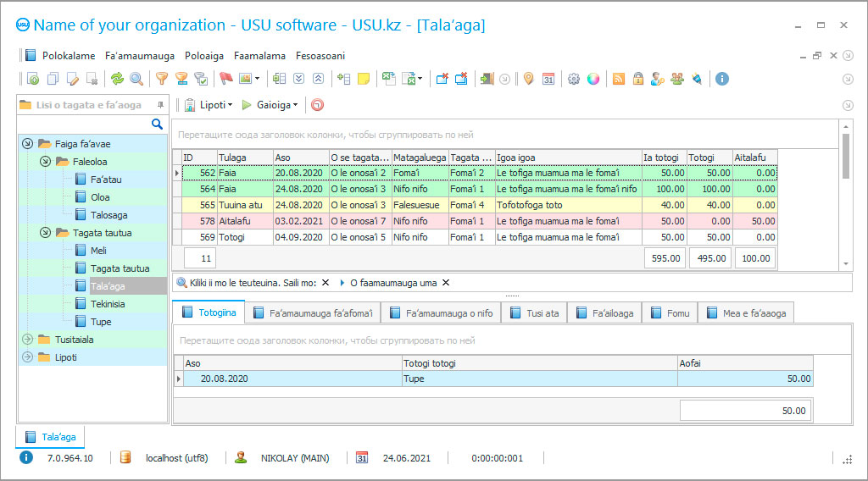Open the Polokalame menu
This screenshot has height=481, width=868.
[68, 56]
